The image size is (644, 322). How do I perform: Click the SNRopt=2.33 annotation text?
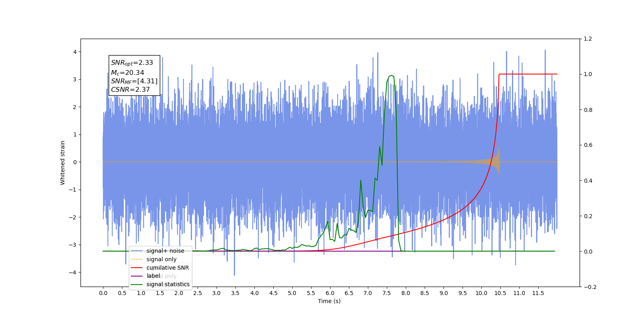pos(132,63)
